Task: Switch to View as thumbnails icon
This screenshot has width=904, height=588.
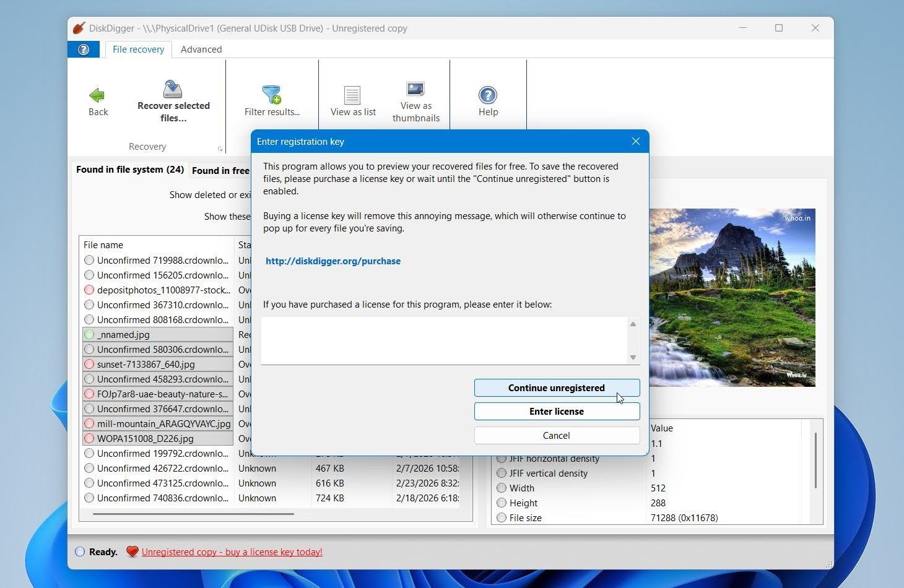Action: [x=415, y=89]
